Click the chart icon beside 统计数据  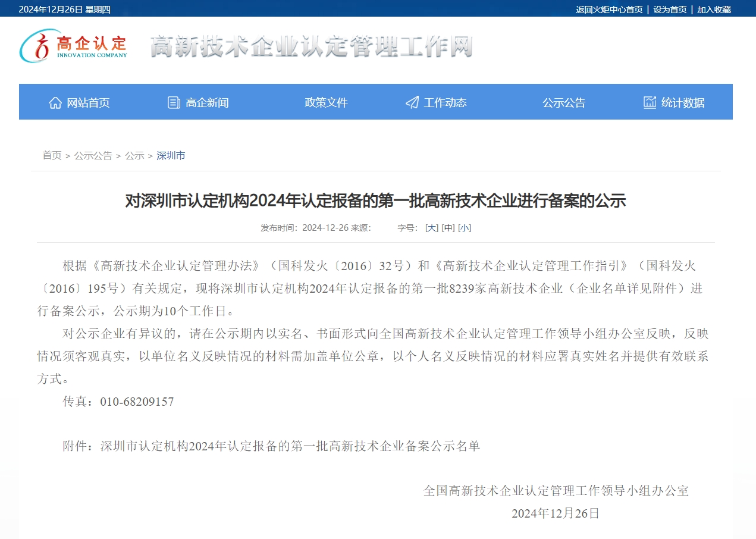pos(650,102)
